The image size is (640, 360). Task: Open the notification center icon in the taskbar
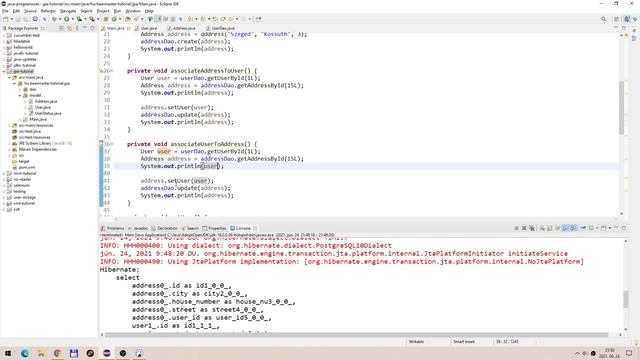(x=629, y=353)
